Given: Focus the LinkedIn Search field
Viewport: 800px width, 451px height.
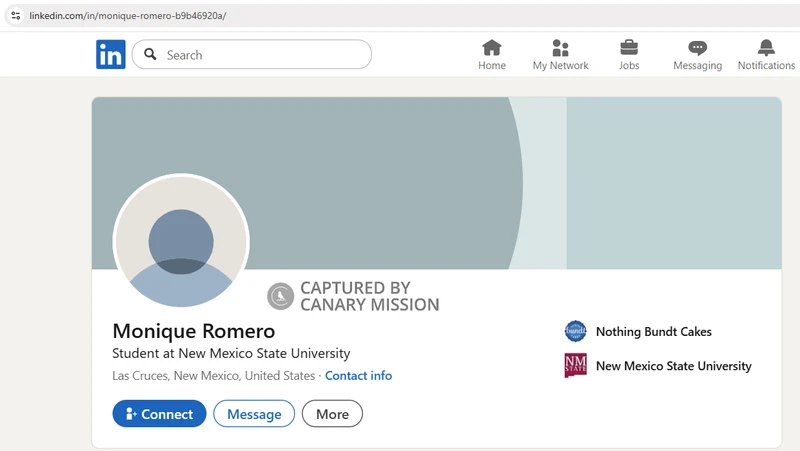Looking at the screenshot, I should 260,55.
